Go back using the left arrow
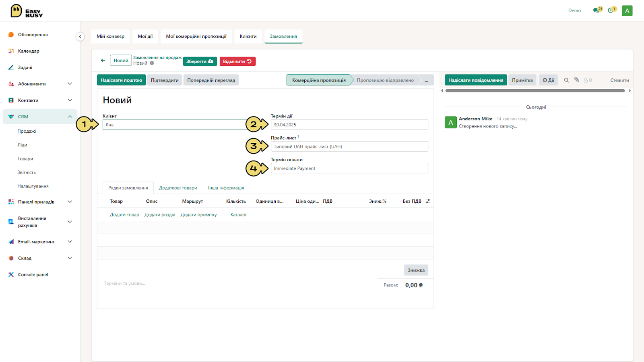Image resolution: width=644 pixels, height=362 pixels. 103,60
